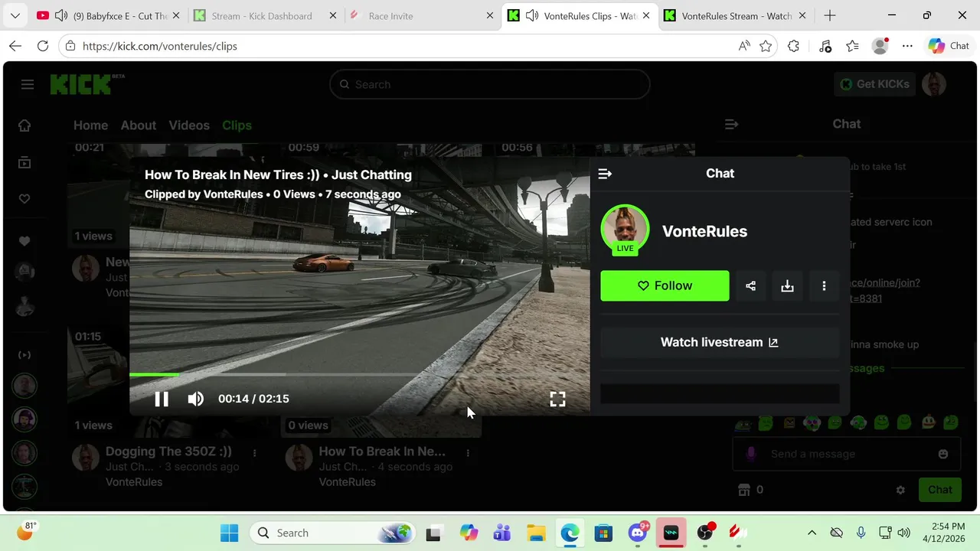Open chat settings gear
The width and height of the screenshot is (980, 551).
click(900, 490)
